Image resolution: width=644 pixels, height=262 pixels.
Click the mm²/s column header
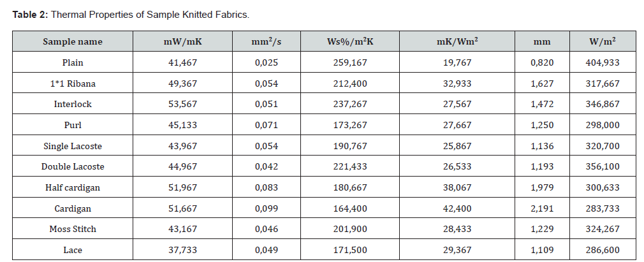pos(266,41)
